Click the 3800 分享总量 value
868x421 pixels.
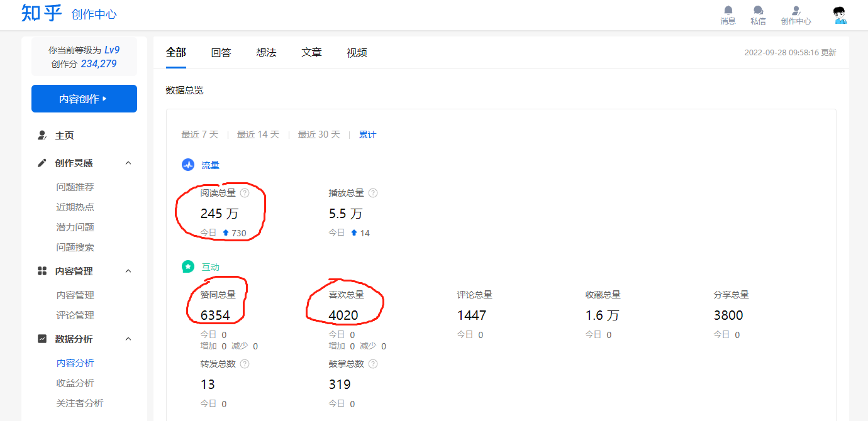(728, 315)
